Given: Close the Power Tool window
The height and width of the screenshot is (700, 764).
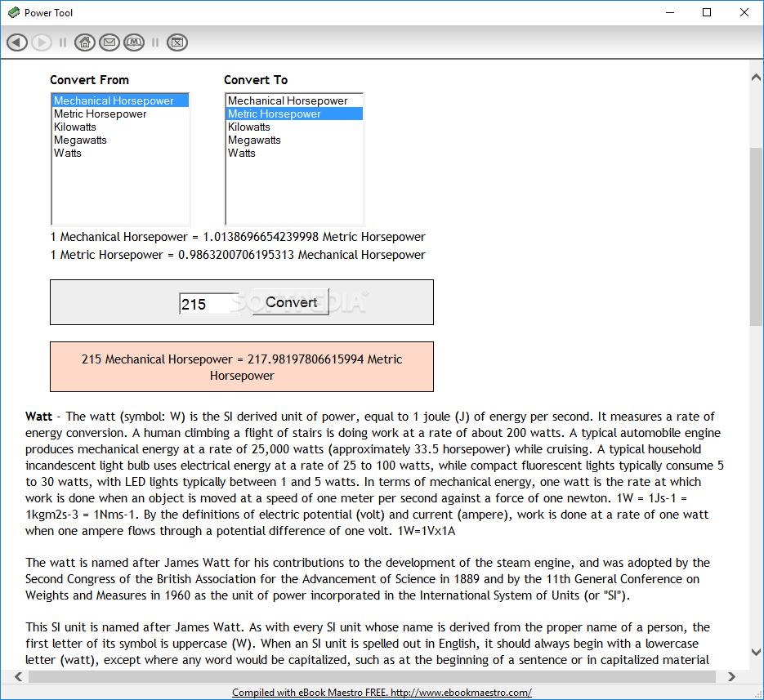Looking at the screenshot, I should click(x=744, y=13).
